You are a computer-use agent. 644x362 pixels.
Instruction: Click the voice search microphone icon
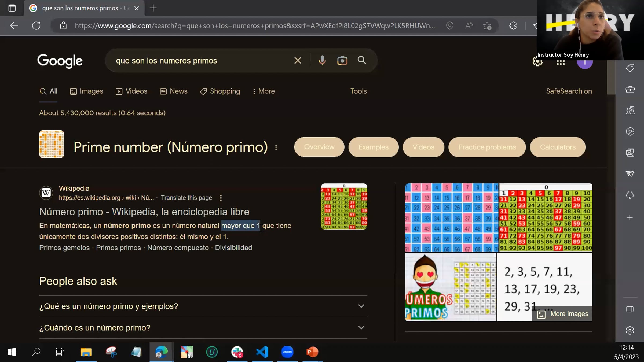[322, 61]
